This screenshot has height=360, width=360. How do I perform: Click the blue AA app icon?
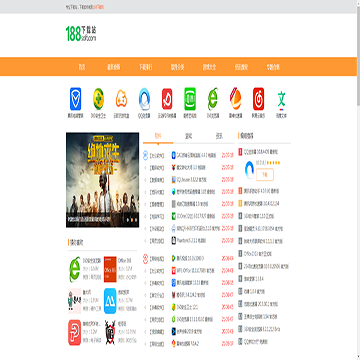[110, 301]
